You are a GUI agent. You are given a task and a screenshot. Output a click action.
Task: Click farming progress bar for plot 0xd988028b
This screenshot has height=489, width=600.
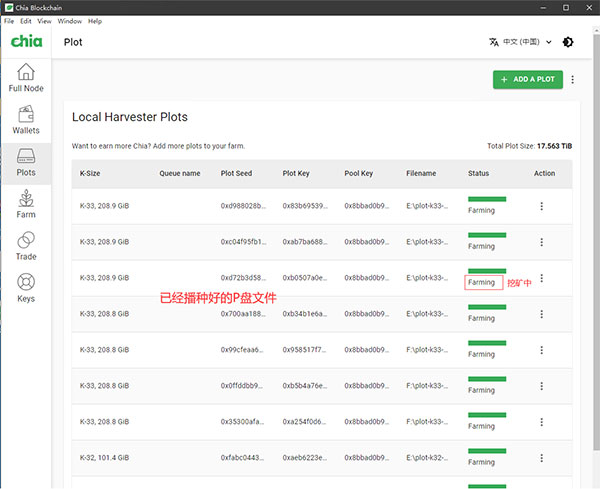[487, 199]
